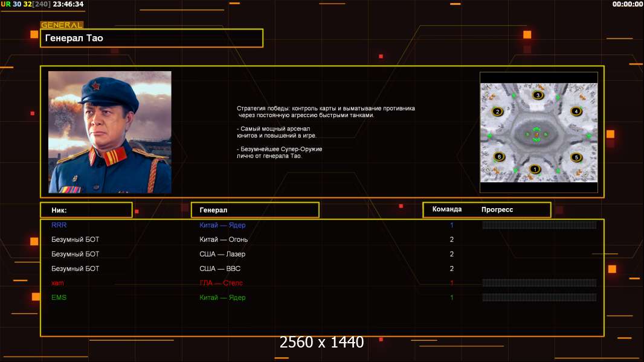This screenshot has height=362, width=644.
Task: Click 'Китай — Ядер' in RRR's row
Action: pyautogui.click(x=222, y=225)
